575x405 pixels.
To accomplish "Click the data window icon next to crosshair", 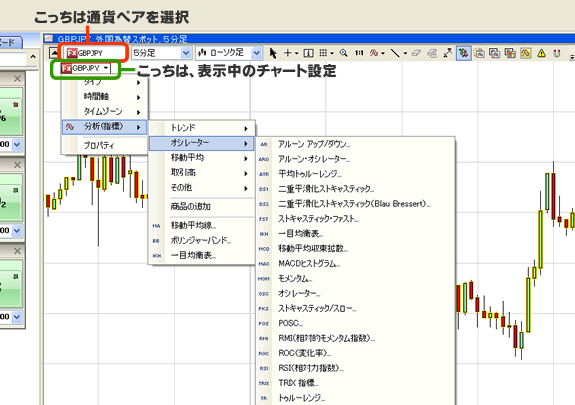I will [x=308, y=53].
